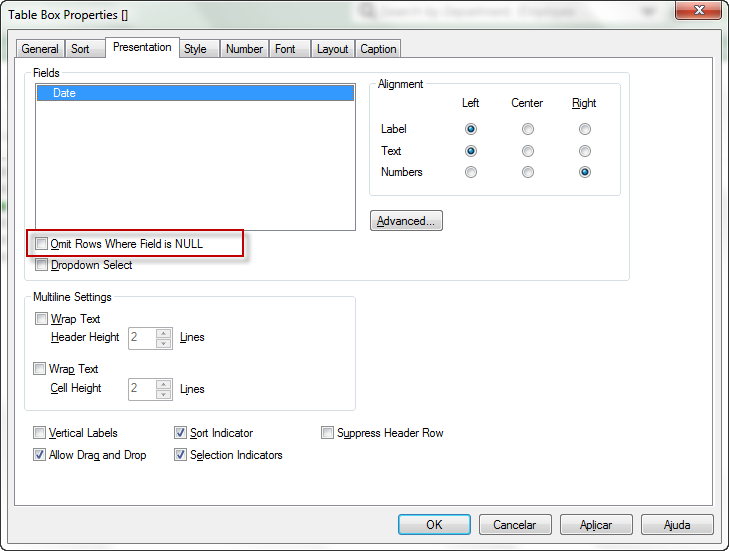Set Label alignment to Center
This screenshot has width=729, height=551.
tap(528, 129)
